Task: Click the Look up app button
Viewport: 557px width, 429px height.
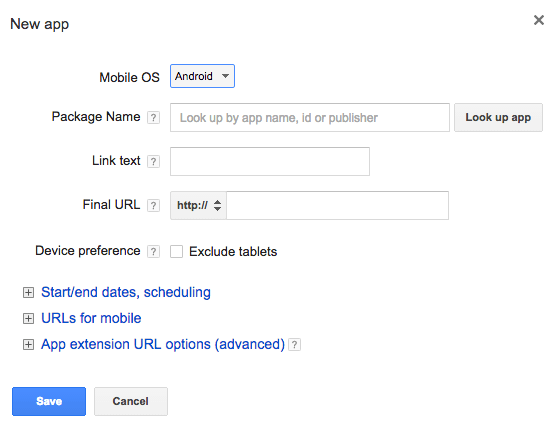Action: pyautogui.click(x=498, y=118)
